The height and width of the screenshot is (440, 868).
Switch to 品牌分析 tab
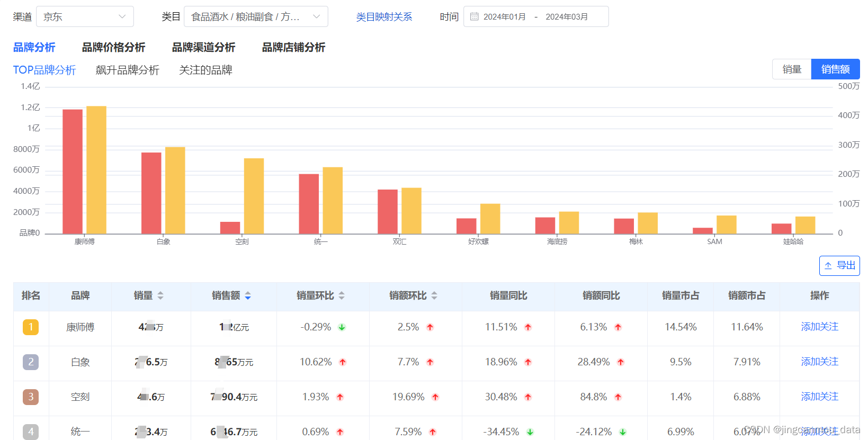tap(34, 47)
